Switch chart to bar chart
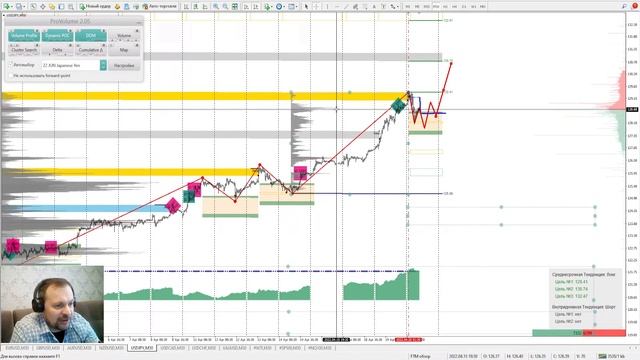This screenshot has width=640, height=360. pyautogui.click(x=186, y=7)
